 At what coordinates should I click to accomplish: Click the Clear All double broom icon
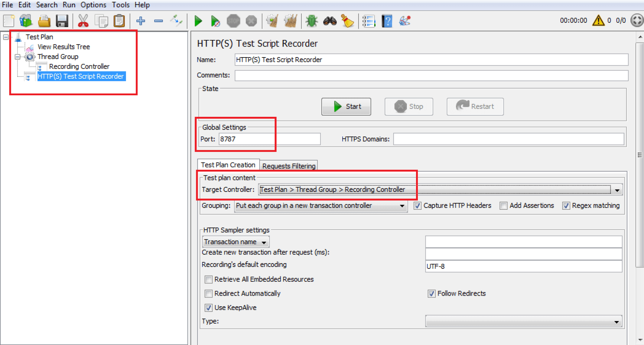tap(291, 21)
